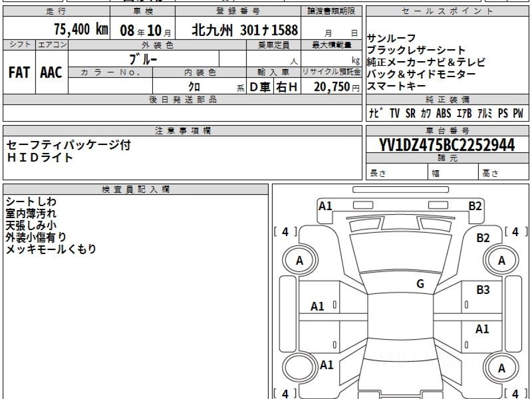Select the B2 mark at front bumper corner

(x=476, y=205)
